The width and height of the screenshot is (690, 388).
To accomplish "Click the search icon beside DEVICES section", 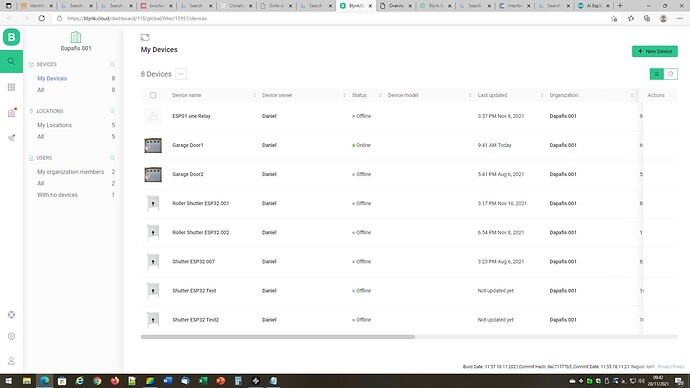I will tap(112, 65).
